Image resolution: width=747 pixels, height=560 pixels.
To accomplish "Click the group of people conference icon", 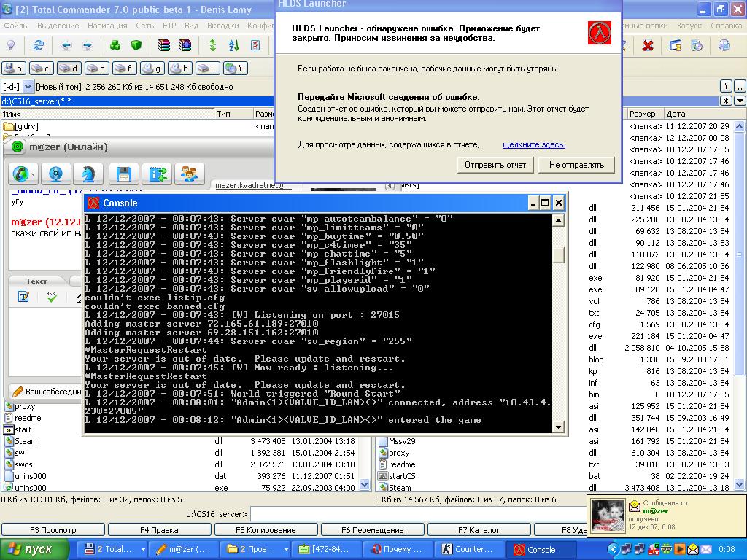I will tap(190, 174).
